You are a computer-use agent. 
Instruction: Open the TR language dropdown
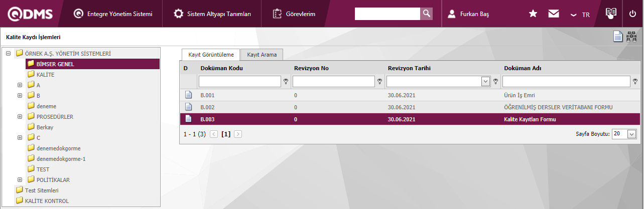(580, 15)
